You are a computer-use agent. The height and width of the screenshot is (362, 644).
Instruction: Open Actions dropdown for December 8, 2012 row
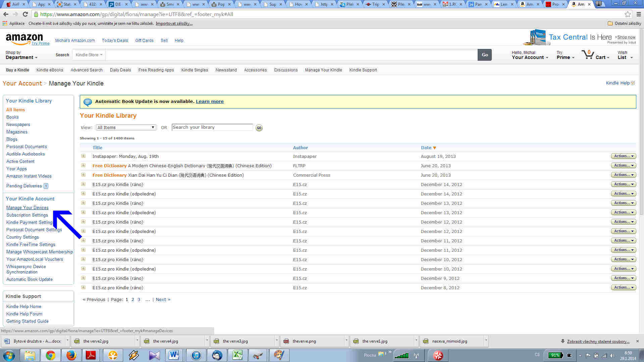coord(624,288)
